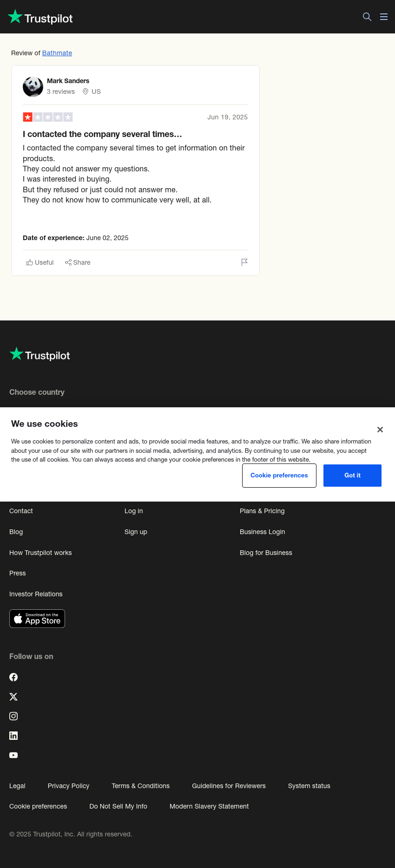The height and width of the screenshot is (868, 395).
Task: Open Cookie preferences footer link
Action: coord(38,806)
